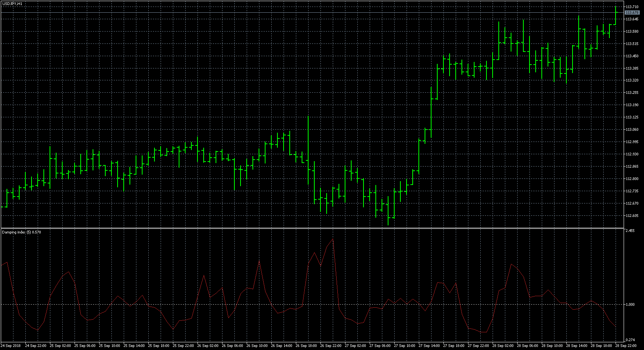Click the 25 Sep 02:00 time label
The image size is (644, 350).
tap(60, 345)
